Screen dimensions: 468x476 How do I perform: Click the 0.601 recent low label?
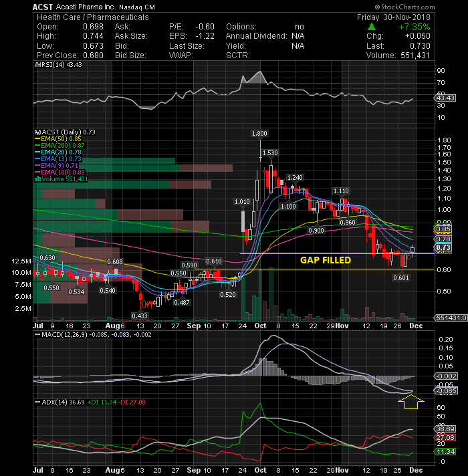tap(401, 277)
